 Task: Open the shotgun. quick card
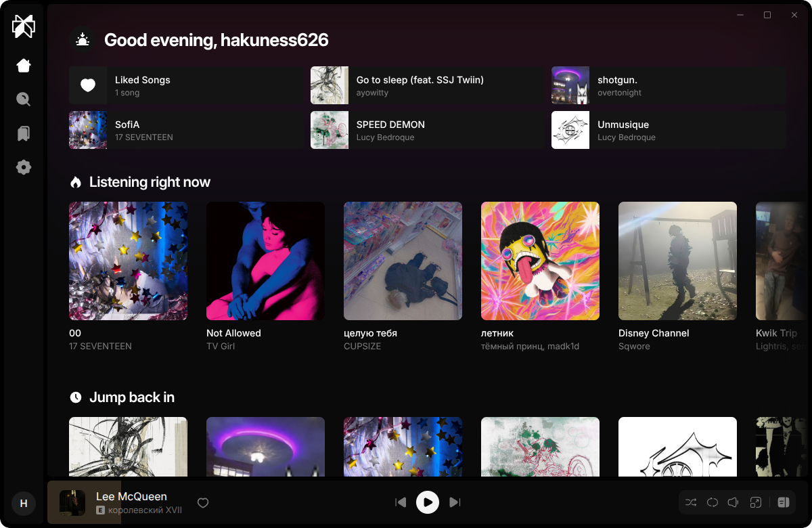(x=669, y=85)
